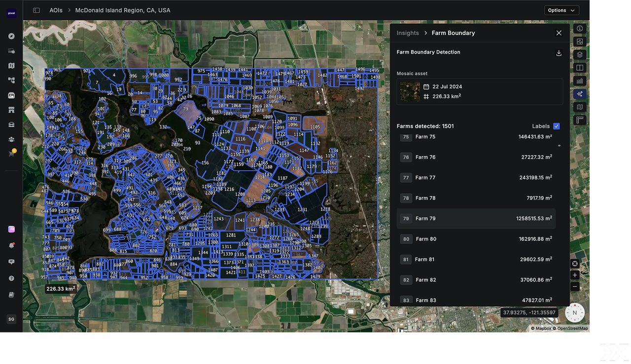Image resolution: width=631 pixels, height=364 pixels.
Task: Click the 226.33 km² area label below the AOI
Action: pos(61,289)
